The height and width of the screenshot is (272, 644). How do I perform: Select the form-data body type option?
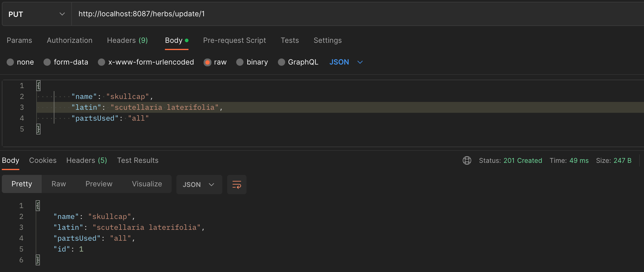point(47,62)
